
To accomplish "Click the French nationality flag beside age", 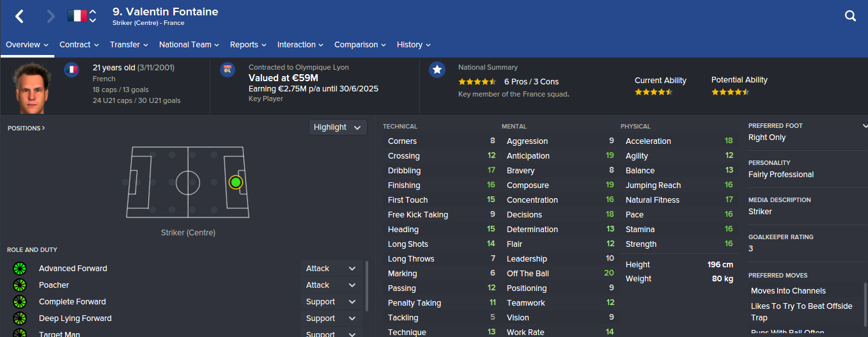I will (72, 70).
